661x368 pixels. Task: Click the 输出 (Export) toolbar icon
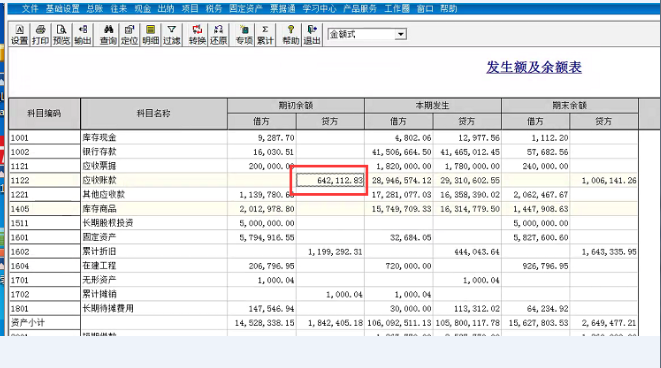pos(83,35)
